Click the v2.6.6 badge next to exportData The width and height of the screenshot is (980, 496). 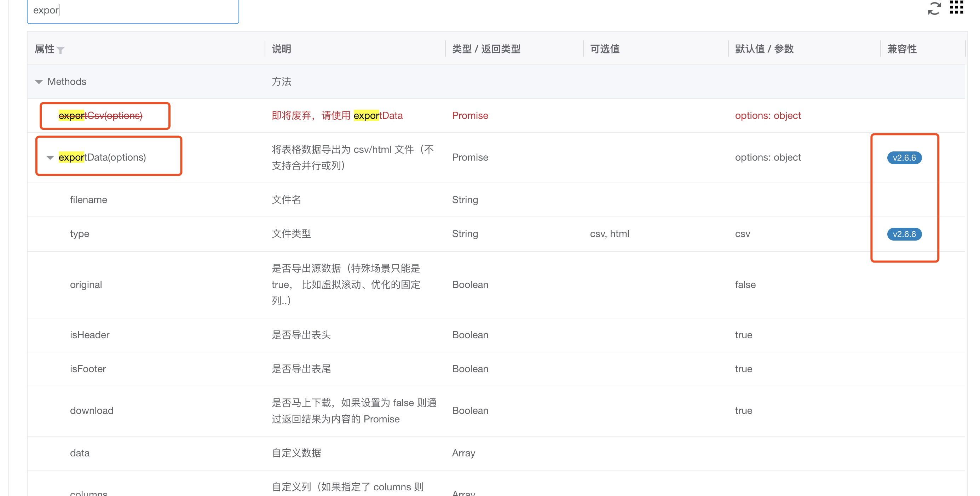pyautogui.click(x=905, y=157)
